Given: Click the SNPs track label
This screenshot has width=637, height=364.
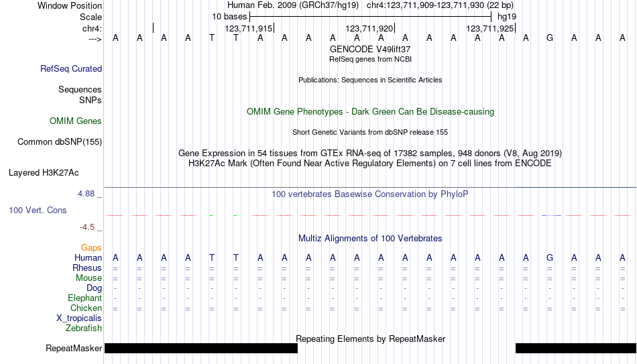Looking at the screenshot, I should point(91,100).
